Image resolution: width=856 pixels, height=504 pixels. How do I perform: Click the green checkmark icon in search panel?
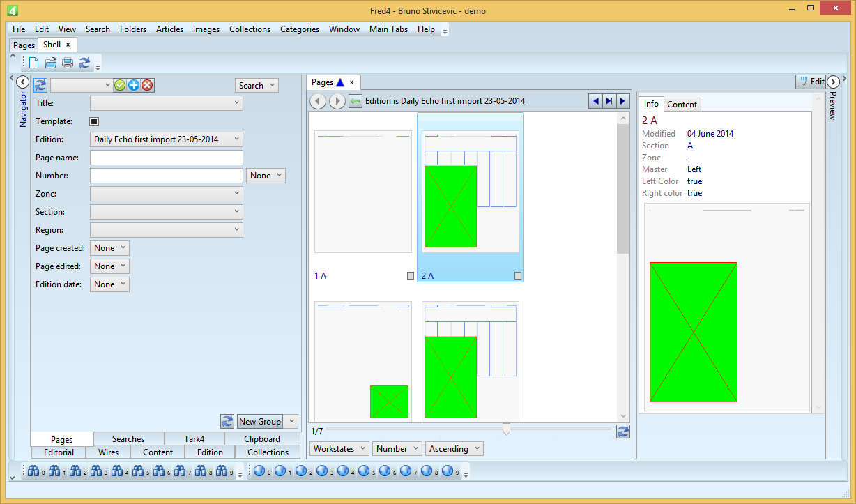click(120, 85)
